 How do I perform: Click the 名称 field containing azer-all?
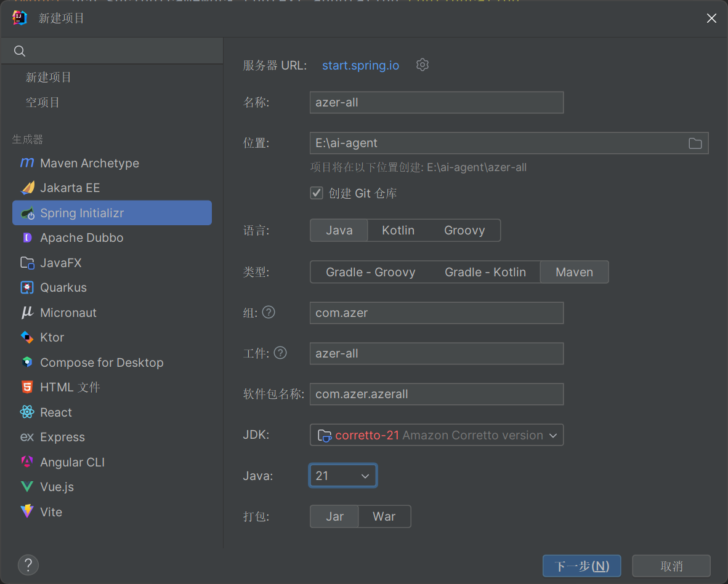(436, 103)
